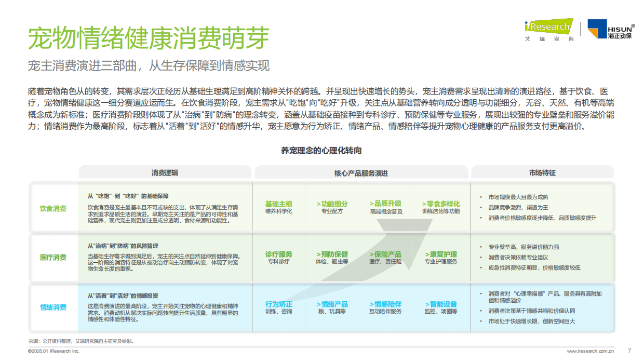Click the HISUN 海正动保 logo
This screenshot has height=362, width=644.
611,29
